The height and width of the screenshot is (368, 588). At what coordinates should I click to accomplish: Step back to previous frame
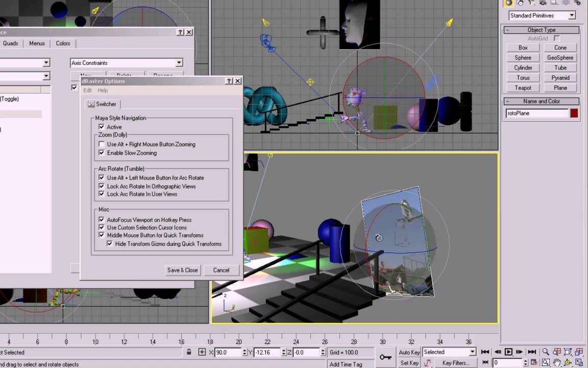pos(498,352)
